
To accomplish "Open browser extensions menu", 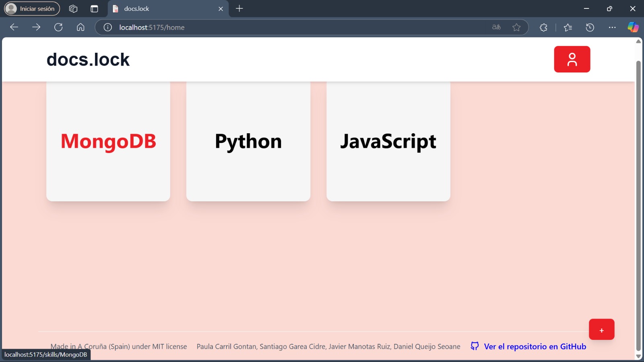I will click(543, 27).
